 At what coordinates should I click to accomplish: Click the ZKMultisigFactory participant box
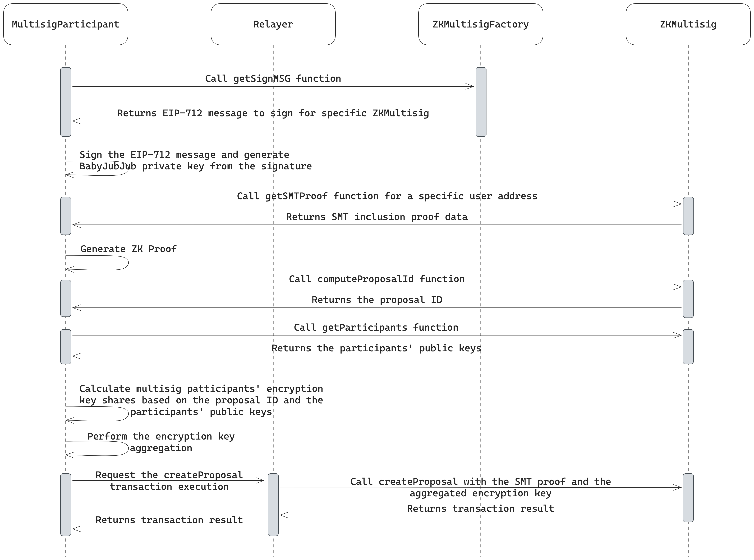click(x=480, y=24)
